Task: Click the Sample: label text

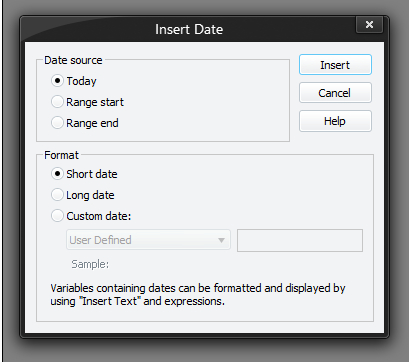Action: 90,264
